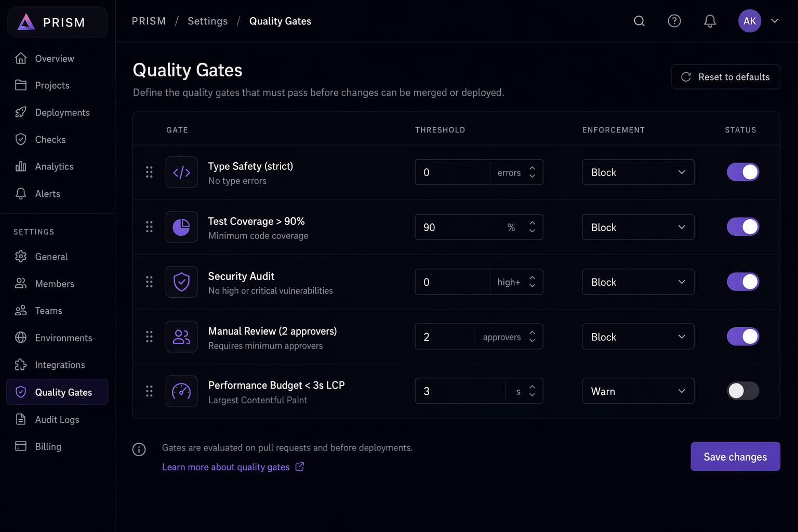The height and width of the screenshot is (532, 798).
Task: Click the Analytics bar chart icon
Action: click(x=21, y=166)
